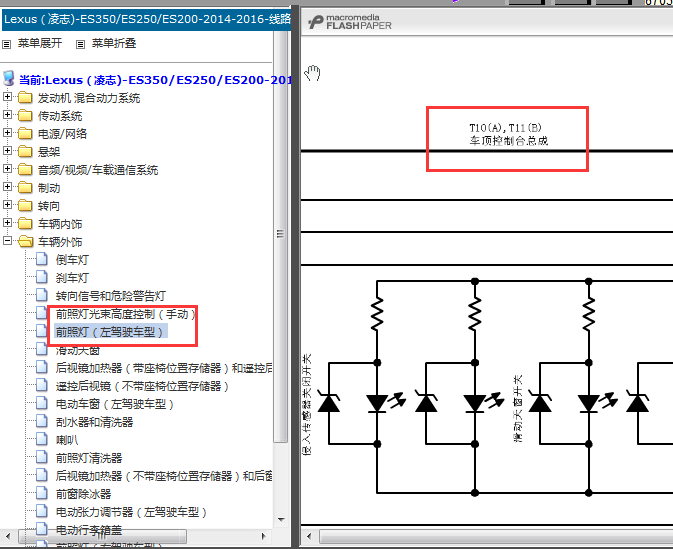Open the 前窗除冰器 document
This screenshot has width=673, height=549.
[83, 494]
